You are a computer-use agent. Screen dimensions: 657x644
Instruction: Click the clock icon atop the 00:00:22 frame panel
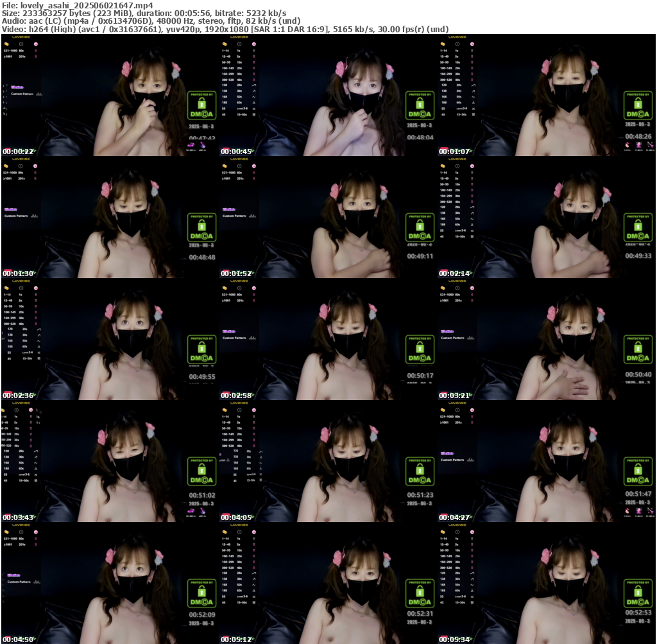pyautogui.click(x=21, y=44)
